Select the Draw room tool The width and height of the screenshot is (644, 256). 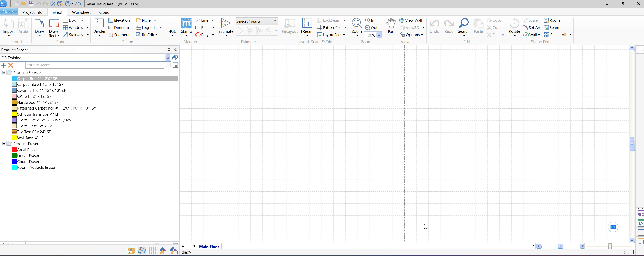[39, 24]
